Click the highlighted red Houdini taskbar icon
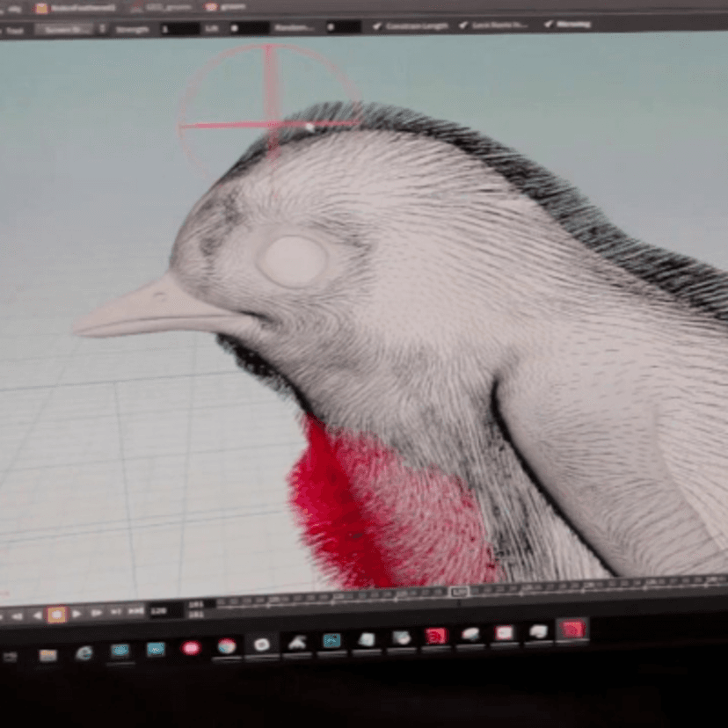 pyautogui.click(x=572, y=630)
